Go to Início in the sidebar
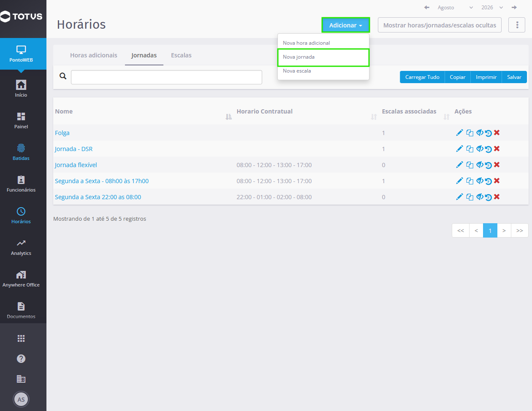This screenshot has width=532, height=411. click(21, 89)
